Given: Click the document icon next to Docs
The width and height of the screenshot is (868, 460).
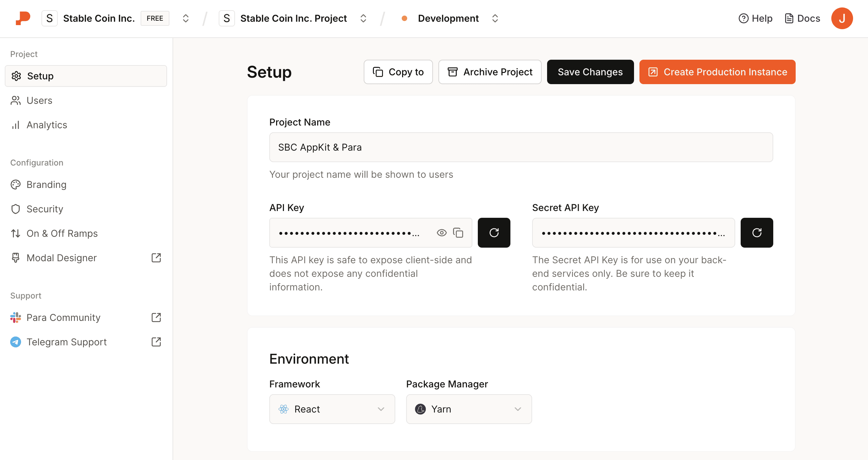Looking at the screenshot, I should click(789, 18).
